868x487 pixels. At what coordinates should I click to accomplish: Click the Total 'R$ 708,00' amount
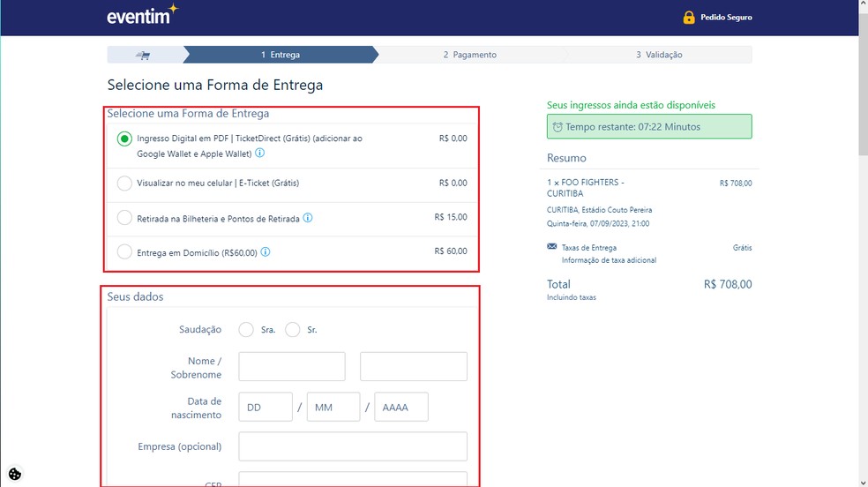coord(728,284)
